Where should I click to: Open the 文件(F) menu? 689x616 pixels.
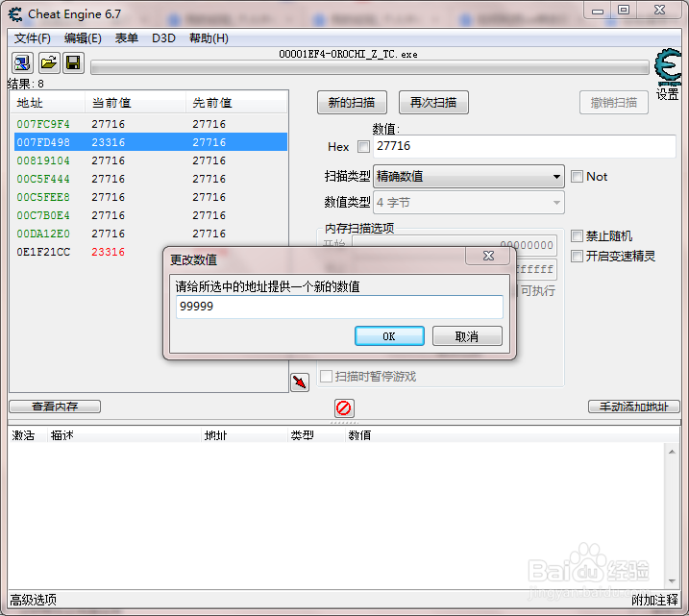tap(33, 38)
